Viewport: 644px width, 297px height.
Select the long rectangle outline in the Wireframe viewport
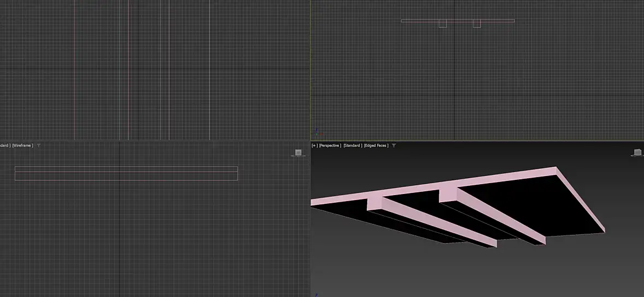[x=126, y=173]
